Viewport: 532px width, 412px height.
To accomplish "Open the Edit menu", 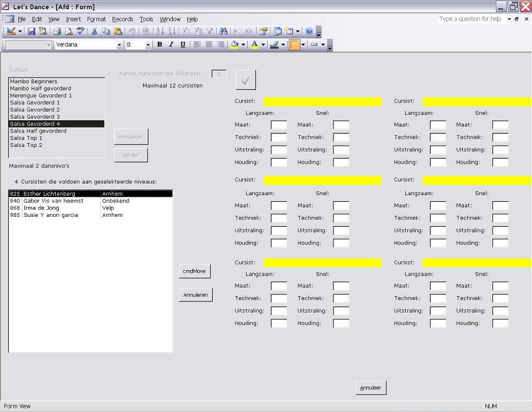I will click(x=37, y=19).
